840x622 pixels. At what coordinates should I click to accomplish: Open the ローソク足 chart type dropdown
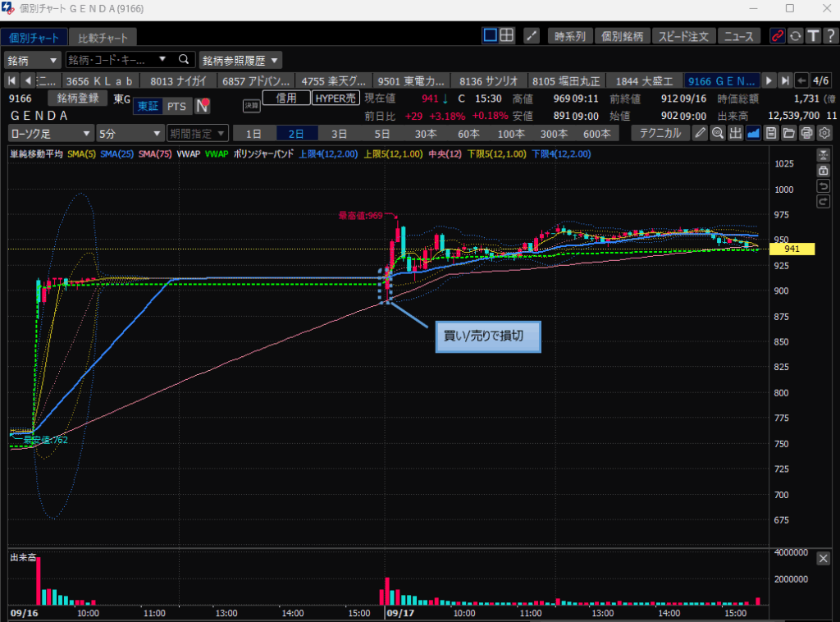(51, 134)
